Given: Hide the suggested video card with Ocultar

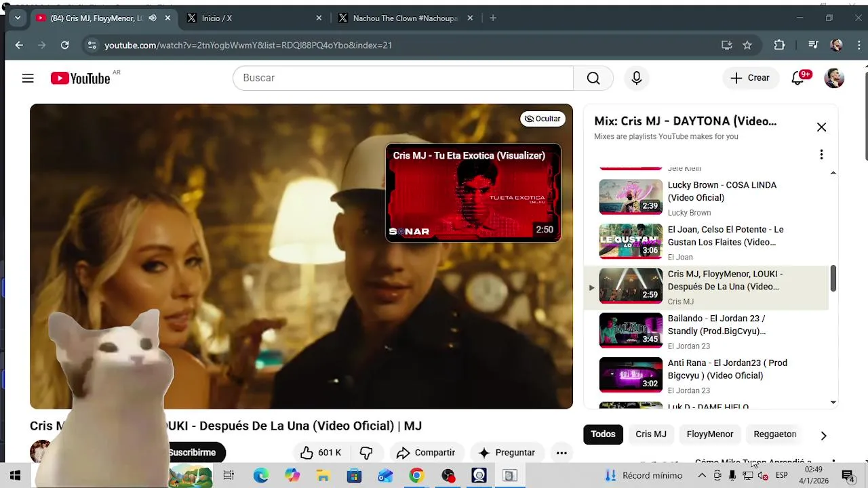Looking at the screenshot, I should (542, 119).
